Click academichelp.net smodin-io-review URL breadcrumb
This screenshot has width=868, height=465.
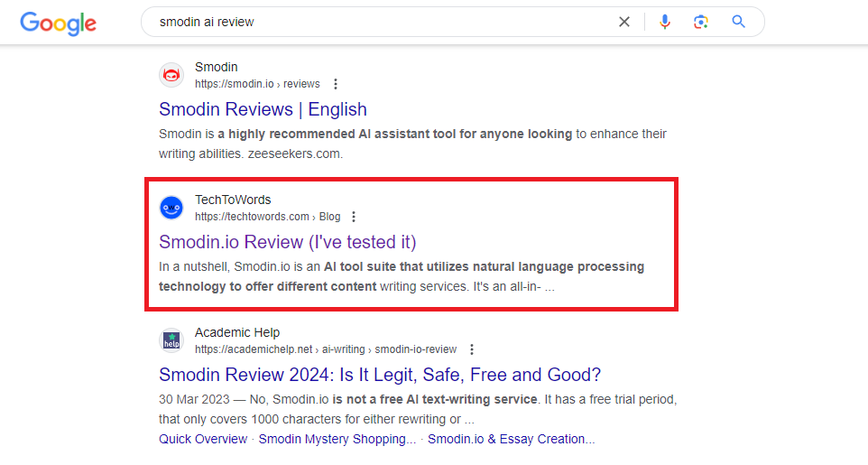pyautogui.click(x=326, y=349)
